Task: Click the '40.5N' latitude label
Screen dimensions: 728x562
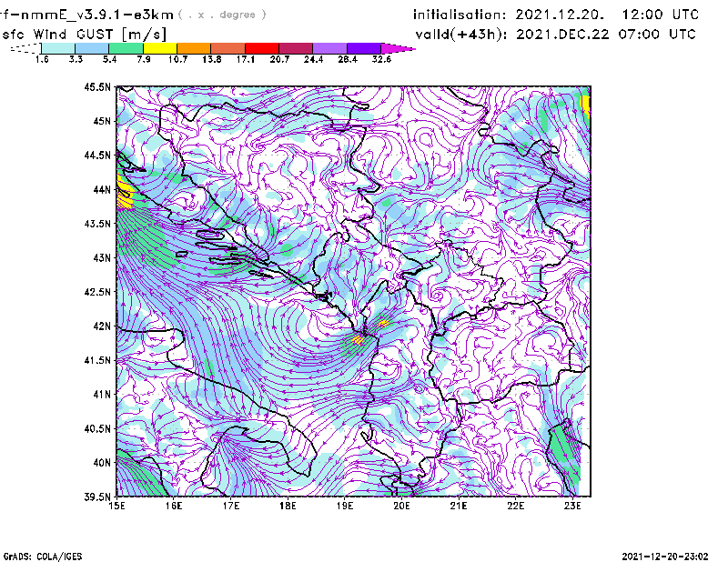Action: coord(97,428)
